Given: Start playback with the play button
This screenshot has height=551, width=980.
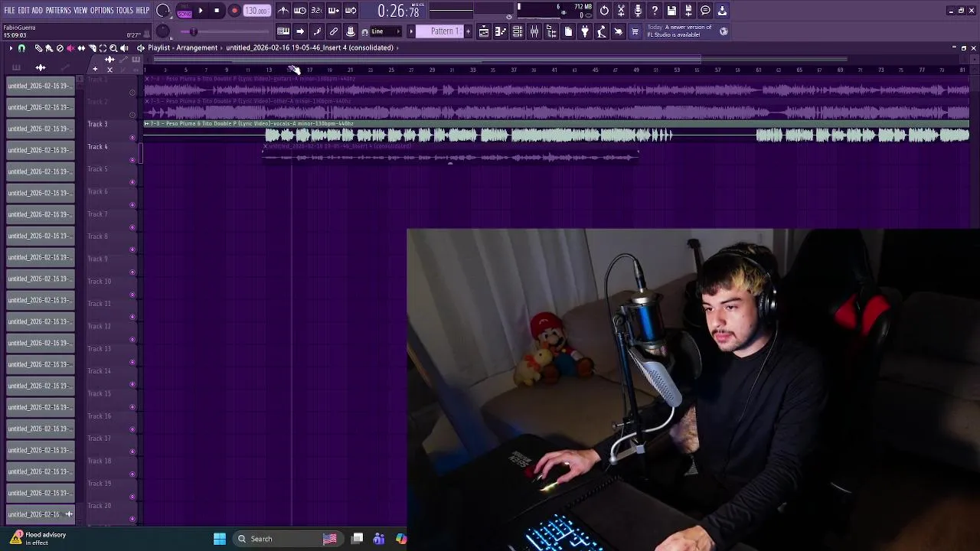Looking at the screenshot, I should tap(201, 11).
